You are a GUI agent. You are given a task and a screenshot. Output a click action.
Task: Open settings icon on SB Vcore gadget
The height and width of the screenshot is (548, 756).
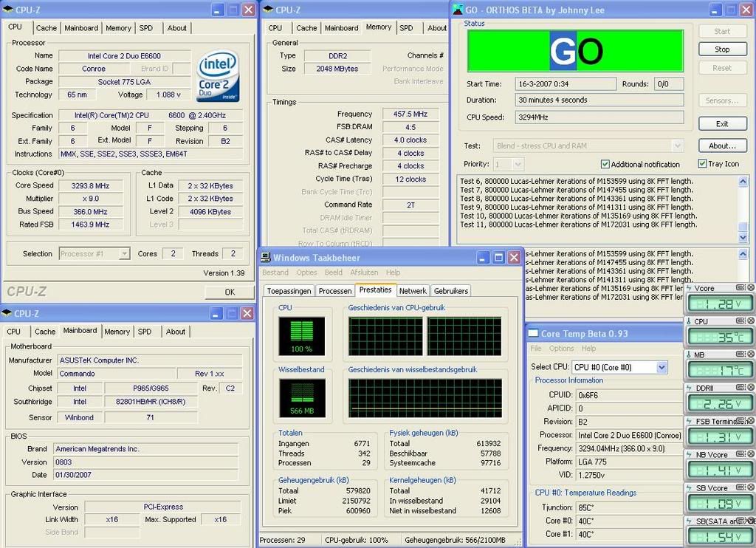tap(741, 487)
